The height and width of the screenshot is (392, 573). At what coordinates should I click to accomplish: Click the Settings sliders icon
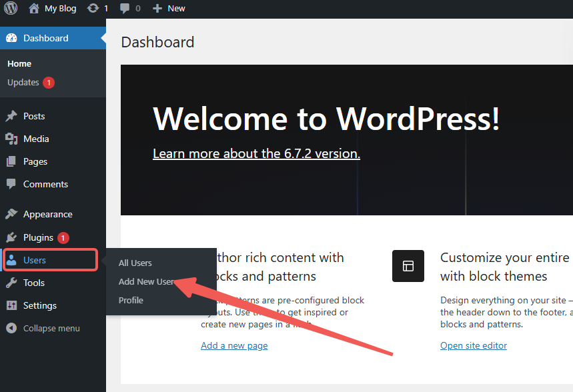11,305
